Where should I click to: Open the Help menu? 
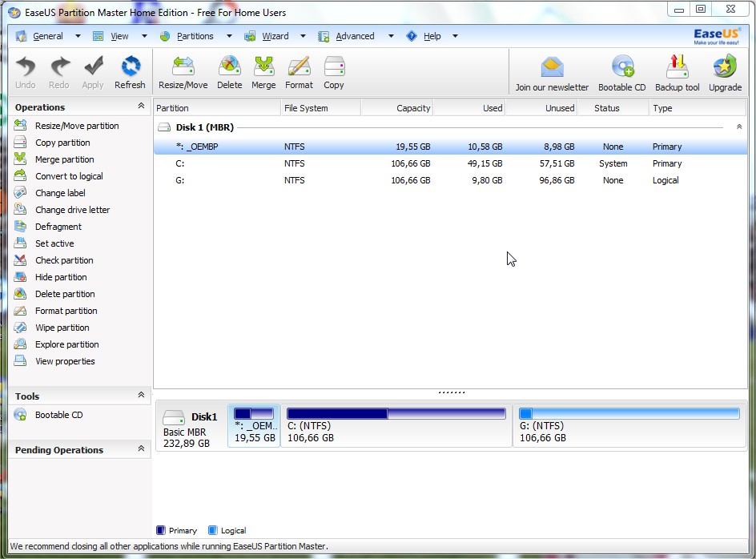431,36
